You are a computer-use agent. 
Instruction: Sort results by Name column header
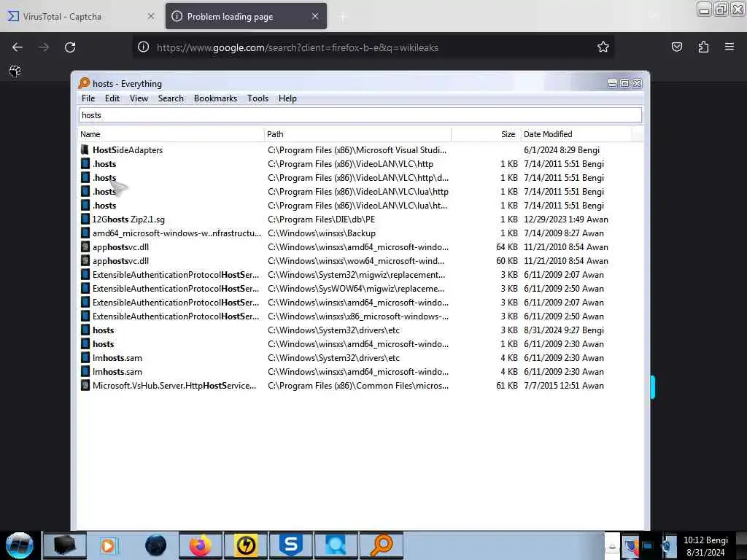(x=171, y=134)
